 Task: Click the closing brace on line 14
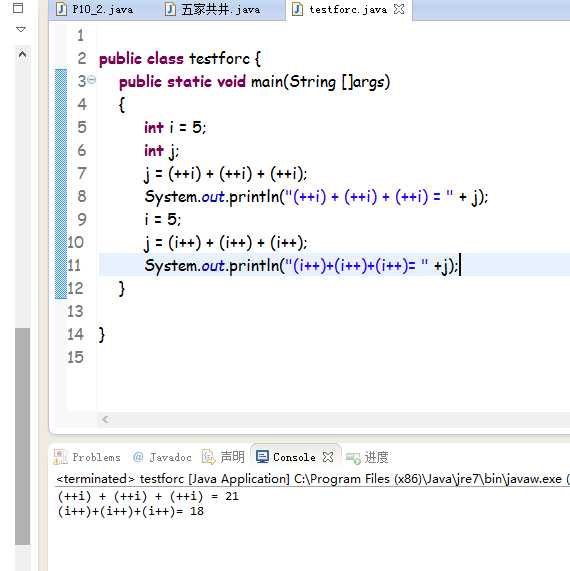coord(102,335)
